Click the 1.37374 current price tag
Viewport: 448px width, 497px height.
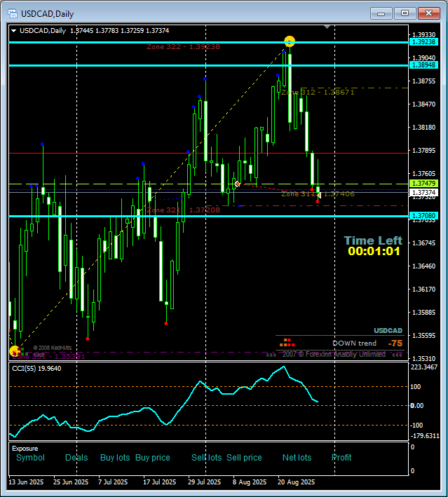click(423, 192)
